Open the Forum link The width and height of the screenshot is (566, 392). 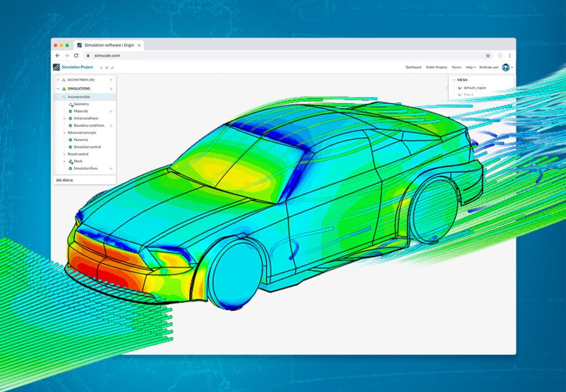(457, 67)
